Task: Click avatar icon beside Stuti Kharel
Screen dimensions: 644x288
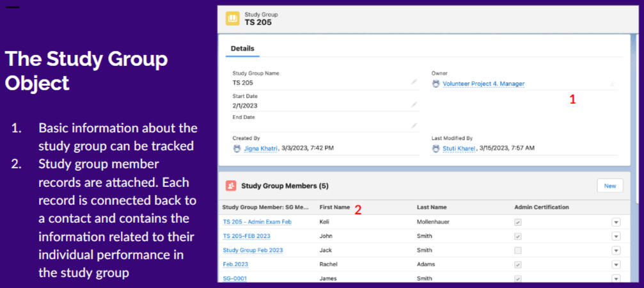Action: pos(436,148)
